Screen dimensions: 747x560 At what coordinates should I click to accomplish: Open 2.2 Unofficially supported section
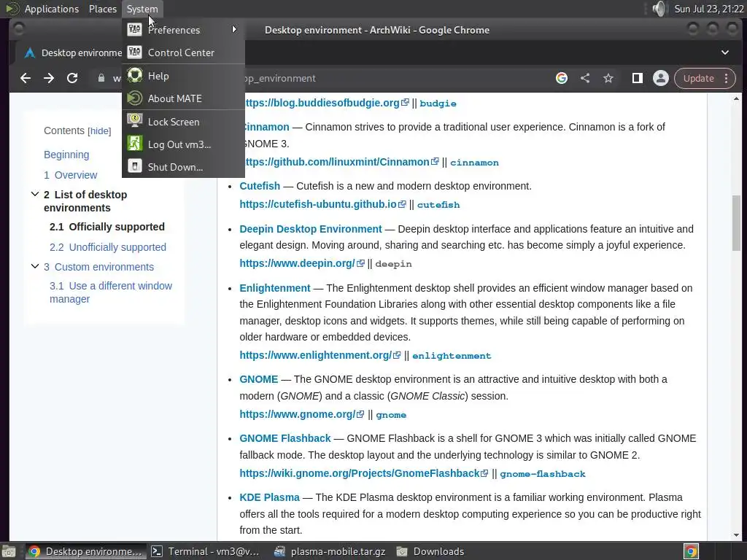[x=108, y=247]
